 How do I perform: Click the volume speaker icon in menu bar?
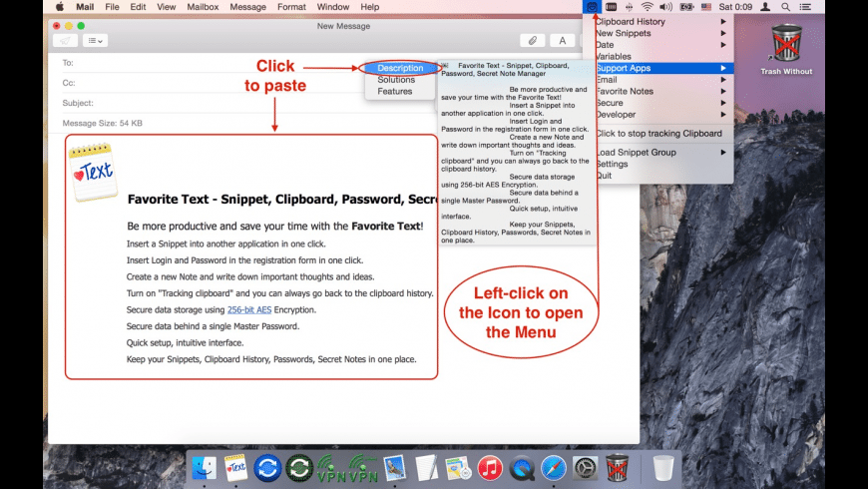coord(665,7)
